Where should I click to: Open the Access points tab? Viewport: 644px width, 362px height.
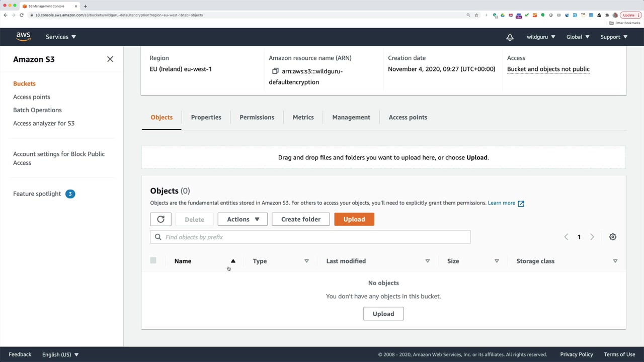pyautogui.click(x=408, y=117)
